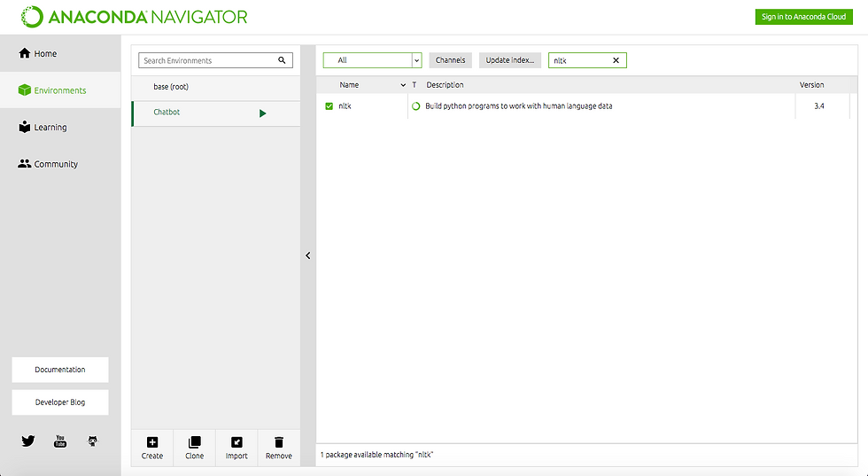This screenshot has height=476, width=868.
Task: Open the GitHub icon link
Action: (x=92, y=441)
